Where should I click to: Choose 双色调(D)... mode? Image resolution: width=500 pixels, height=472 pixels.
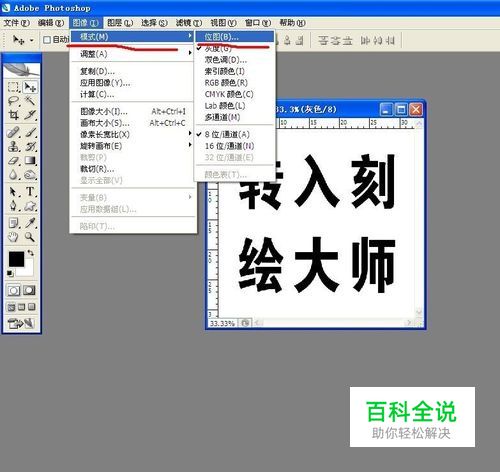tap(235, 60)
